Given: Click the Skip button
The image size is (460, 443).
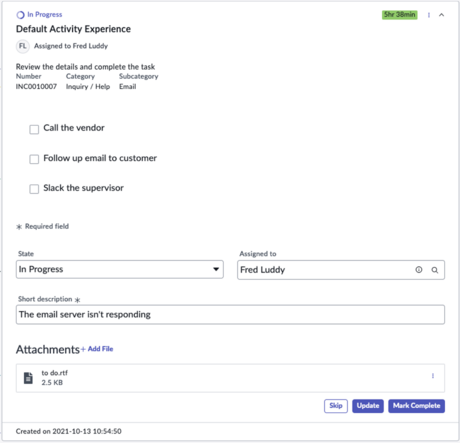Looking at the screenshot, I should click(x=336, y=406).
